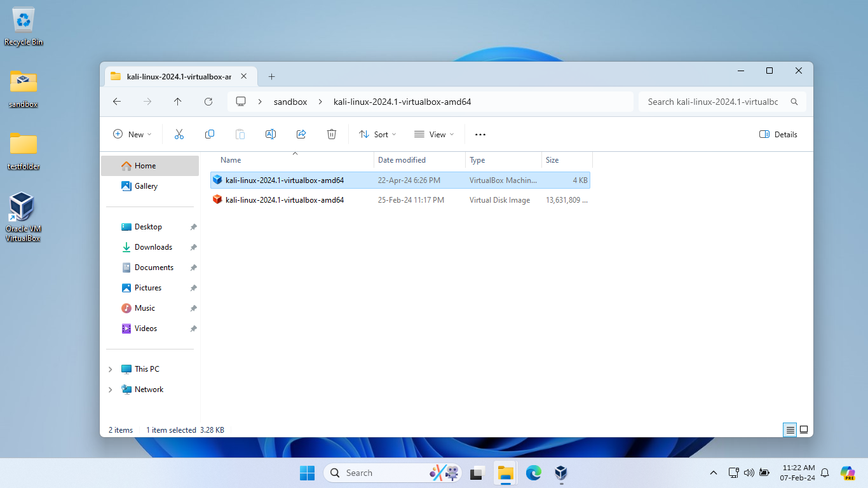
Task: Open Copilot preview in taskbar
Action: (847, 473)
